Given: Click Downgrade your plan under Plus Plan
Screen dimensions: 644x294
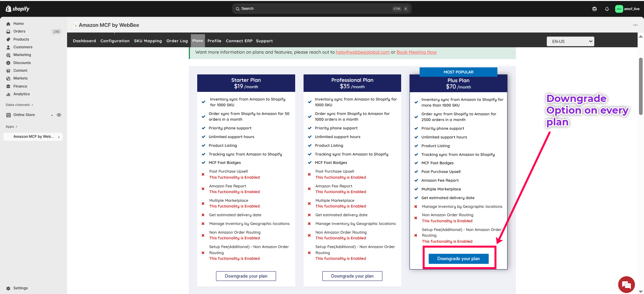Looking at the screenshot, I should coord(458,259).
